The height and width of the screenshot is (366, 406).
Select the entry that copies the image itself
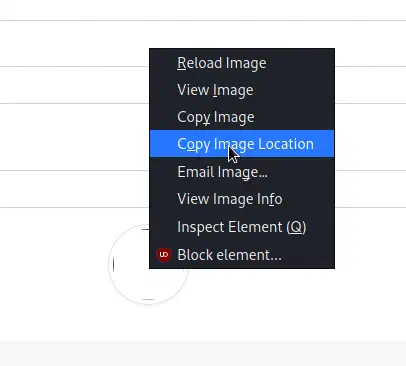click(x=242, y=117)
